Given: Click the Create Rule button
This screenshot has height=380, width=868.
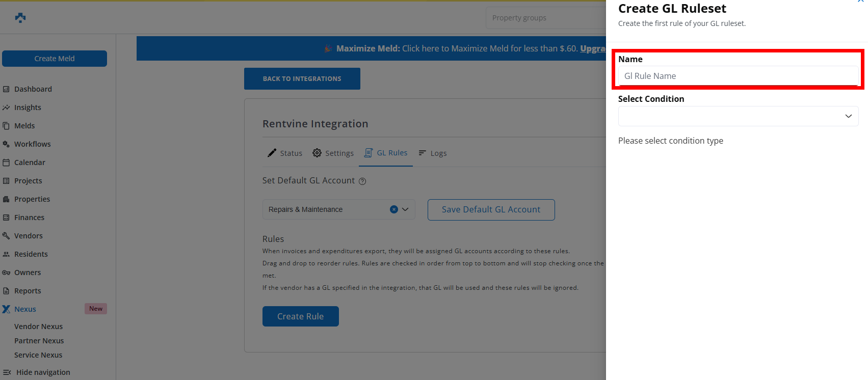Looking at the screenshot, I should coord(300,316).
